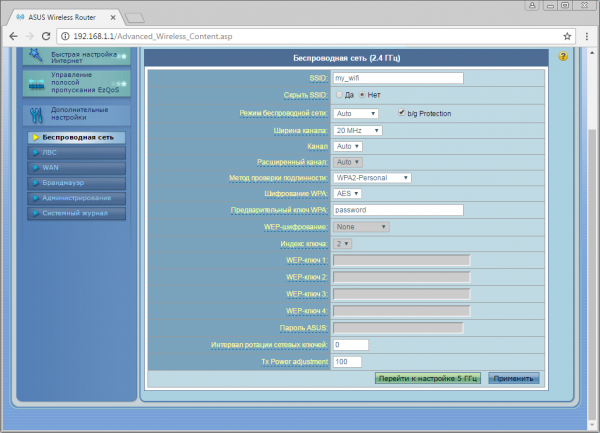This screenshot has height=433, width=600.
Task: Bookmark page with the star icon
Action: pyautogui.click(x=567, y=36)
